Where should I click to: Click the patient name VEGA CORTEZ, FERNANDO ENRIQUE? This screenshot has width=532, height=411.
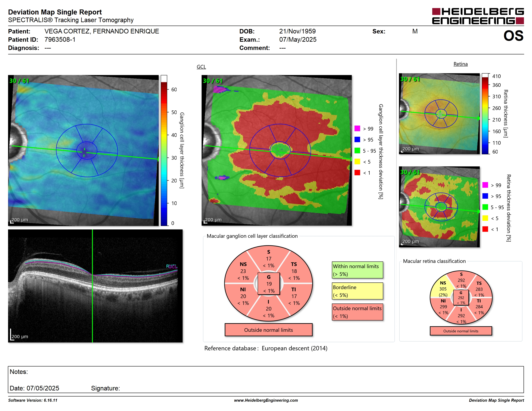pos(102,31)
